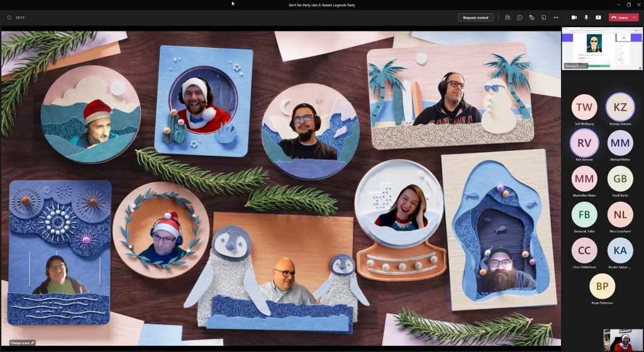Screen dimensions: 644x352
Task: Open the reactions icon in toolbar
Action: [531, 18]
